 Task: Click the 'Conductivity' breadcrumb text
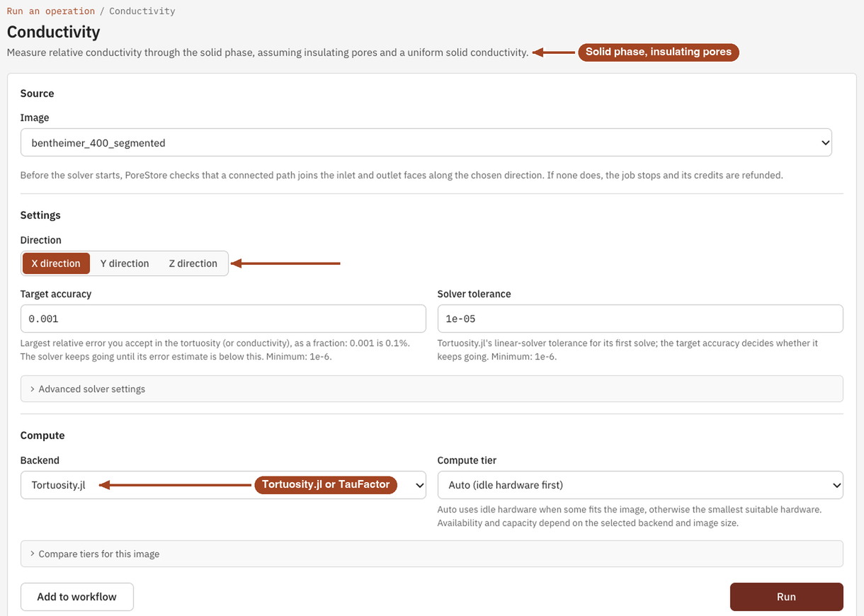pyautogui.click(x=142, y=11)
